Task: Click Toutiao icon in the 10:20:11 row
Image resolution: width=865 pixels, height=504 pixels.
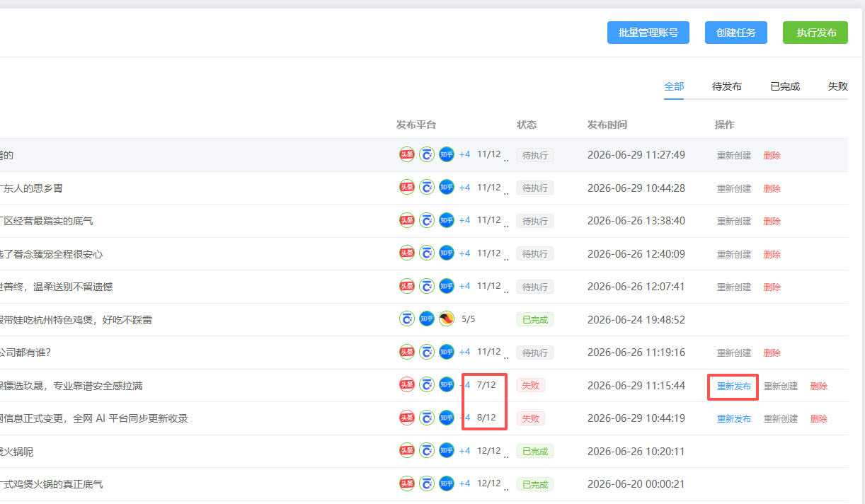Action: (407, 451)
